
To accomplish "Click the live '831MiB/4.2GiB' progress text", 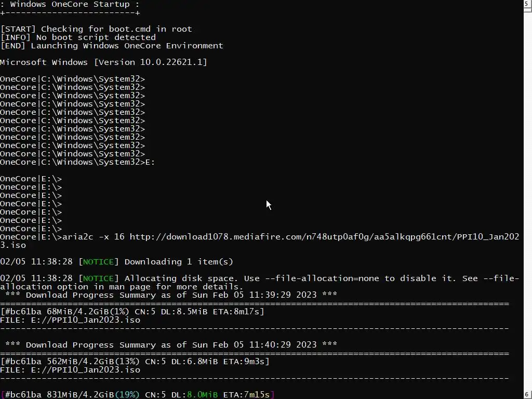I will tap(81, 395).
